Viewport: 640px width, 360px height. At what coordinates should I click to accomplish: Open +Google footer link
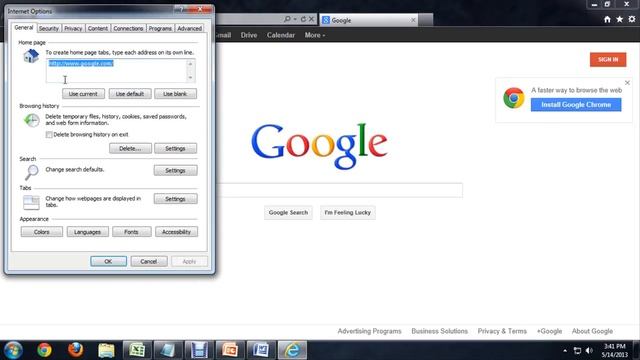(549, 331)
